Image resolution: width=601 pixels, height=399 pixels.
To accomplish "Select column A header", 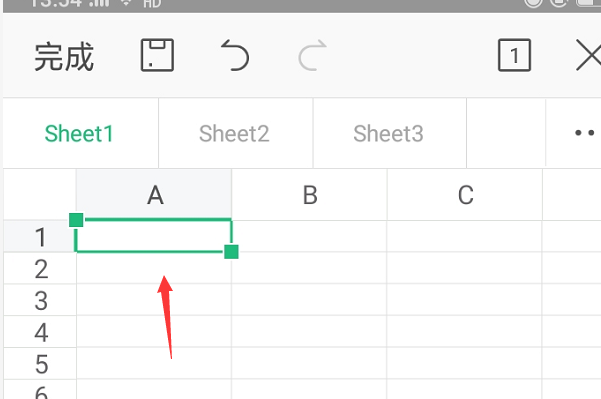I will point(154,195).
